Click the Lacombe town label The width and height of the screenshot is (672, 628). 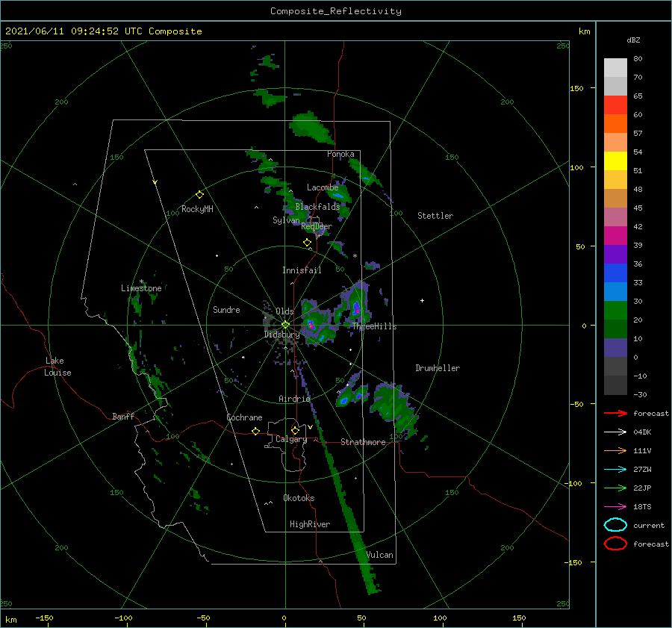(x=323, y=187)
